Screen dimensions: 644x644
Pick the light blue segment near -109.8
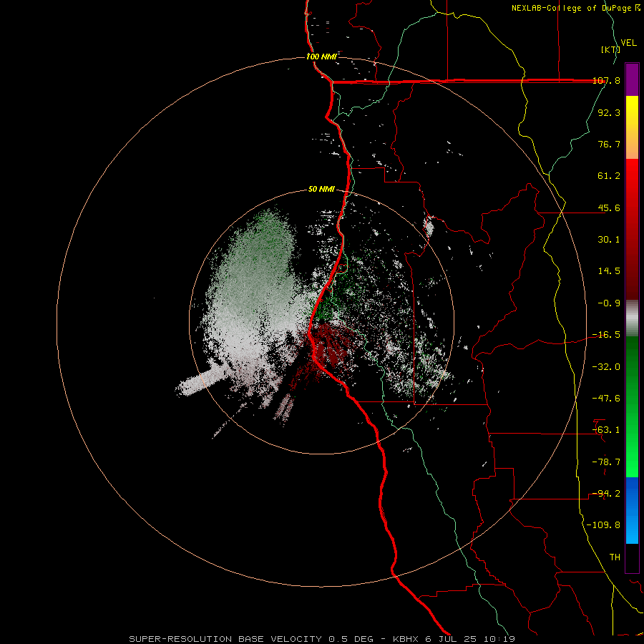(632, 528)
